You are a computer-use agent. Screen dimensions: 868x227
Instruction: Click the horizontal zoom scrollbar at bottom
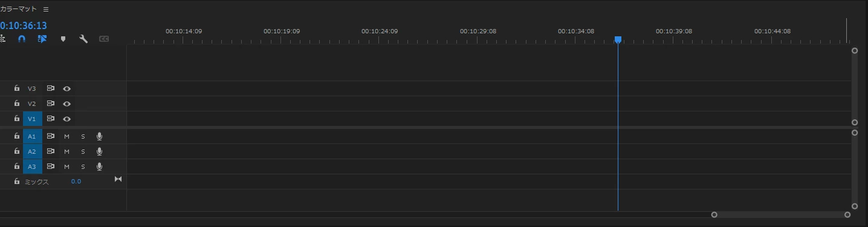pyautogui.click(x=781, y=214)
